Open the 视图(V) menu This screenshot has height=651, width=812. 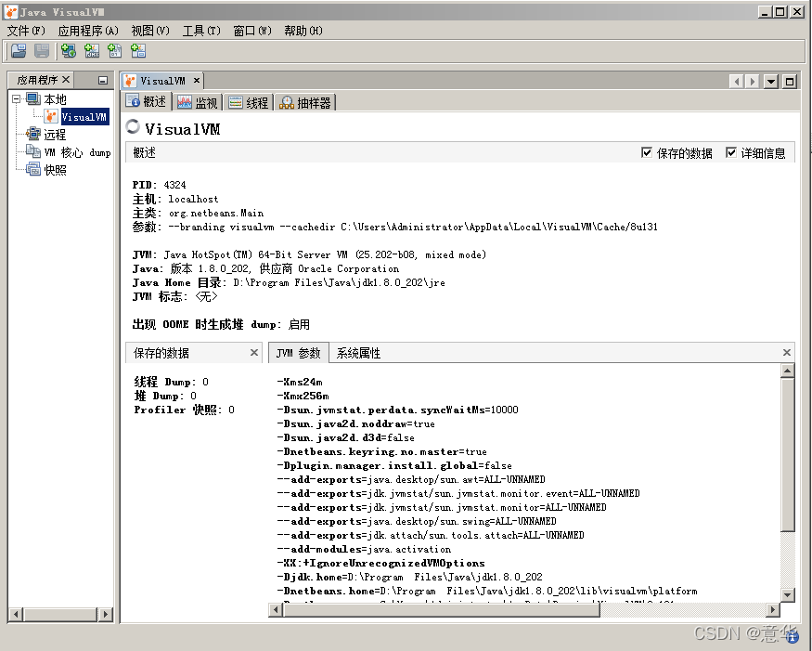[x=150, y=31]
